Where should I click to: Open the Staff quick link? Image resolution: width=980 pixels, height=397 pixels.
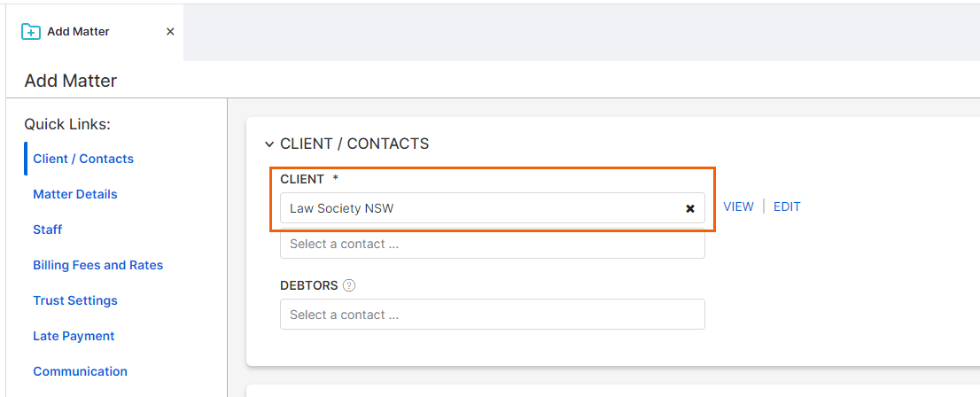[x=48, y=230]
